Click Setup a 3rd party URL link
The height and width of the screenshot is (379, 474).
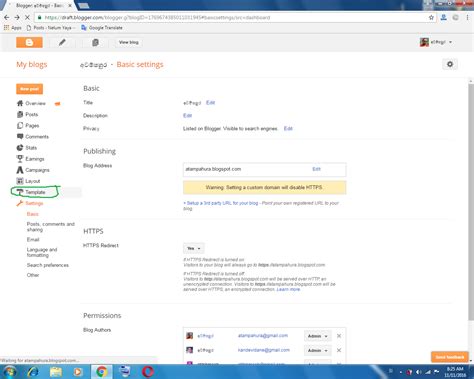click(221, 203)
